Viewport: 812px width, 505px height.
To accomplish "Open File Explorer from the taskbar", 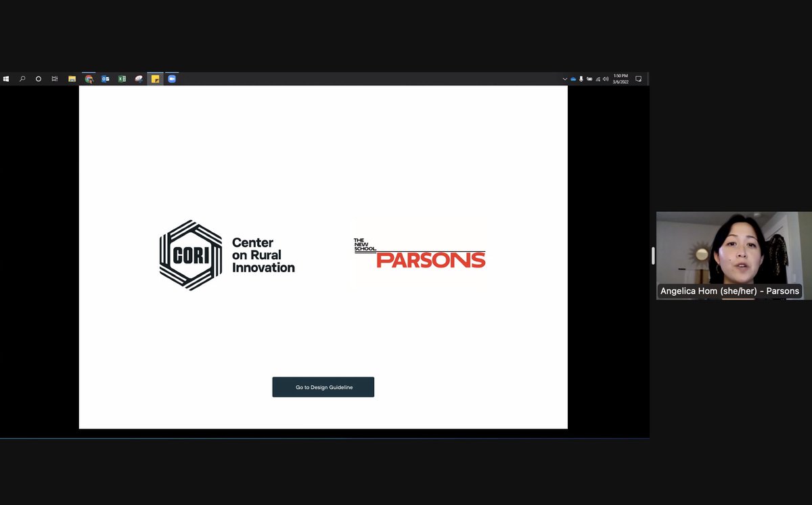I will [x=72, y=79].
